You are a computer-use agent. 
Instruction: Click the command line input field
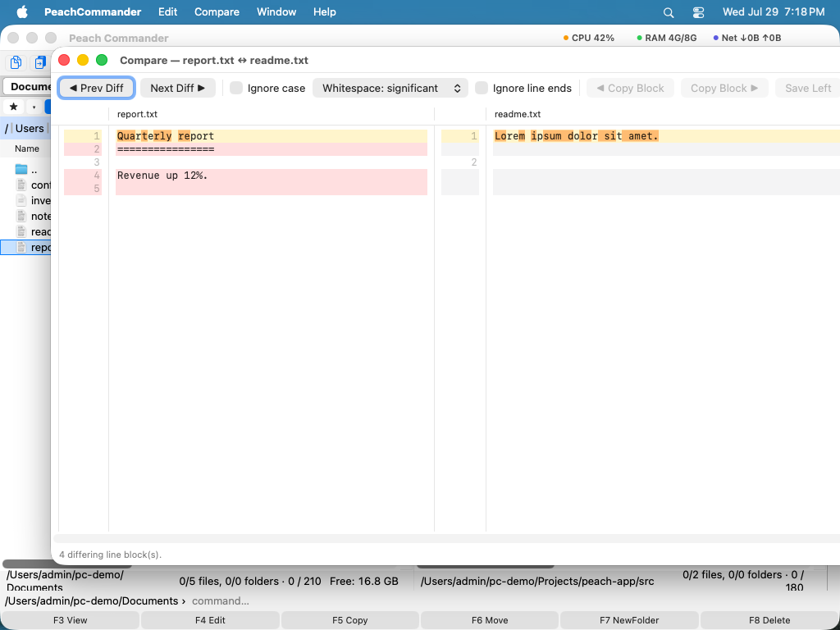point(514,601)
